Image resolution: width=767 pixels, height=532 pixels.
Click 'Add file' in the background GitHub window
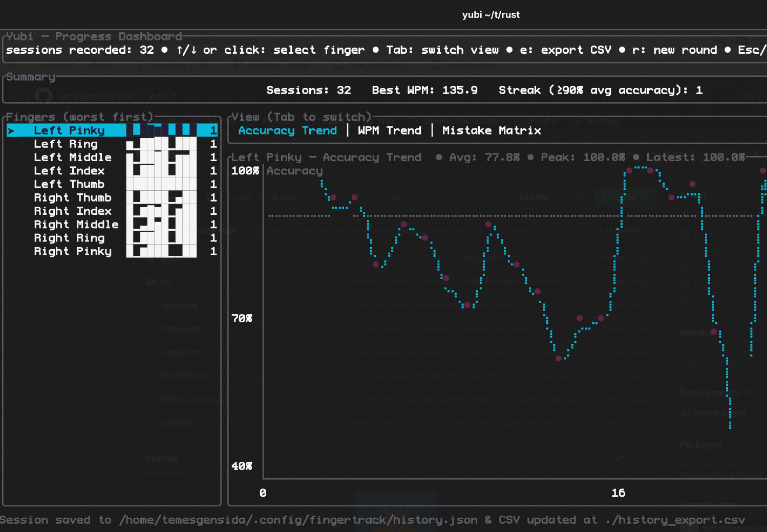click(x=537, y=197)
